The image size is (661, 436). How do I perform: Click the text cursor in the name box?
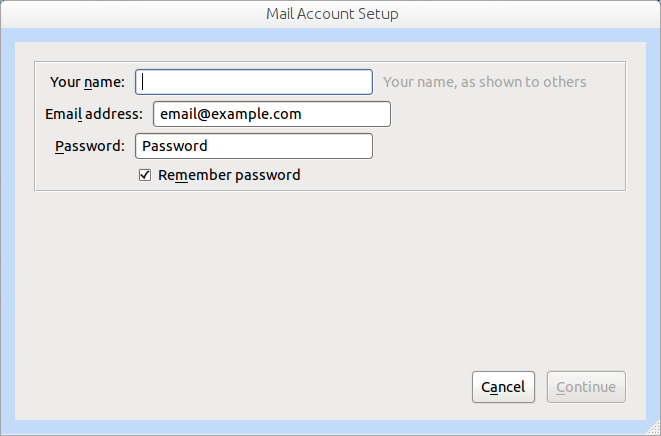pos(142,82)
